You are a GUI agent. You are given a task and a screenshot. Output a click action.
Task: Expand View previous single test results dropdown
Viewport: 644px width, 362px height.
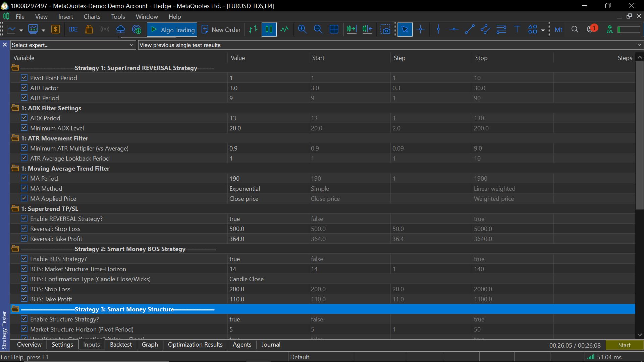click(x=639, y=45)
